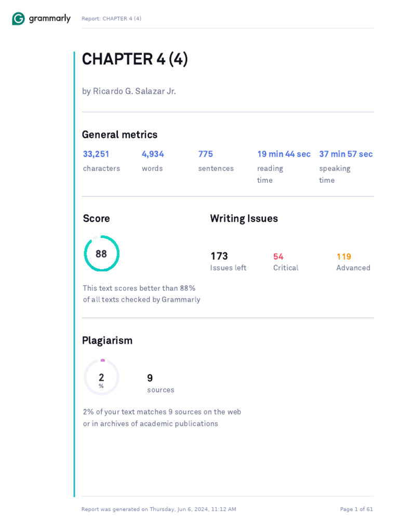Image resolution: width=399 pixels, height=532 pixels.
Task: Click the 33,251 characters metric
Action: (96, 154)
